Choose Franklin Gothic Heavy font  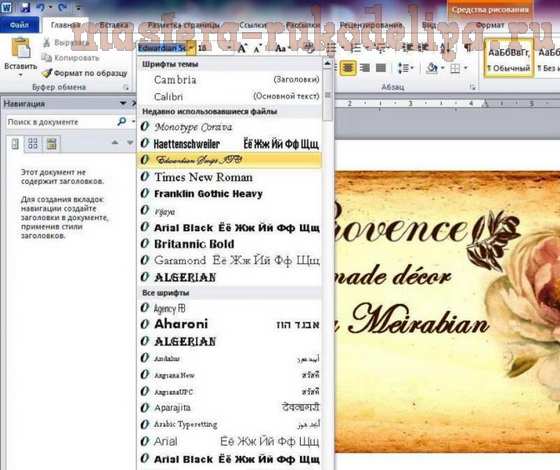coord(229,194)
